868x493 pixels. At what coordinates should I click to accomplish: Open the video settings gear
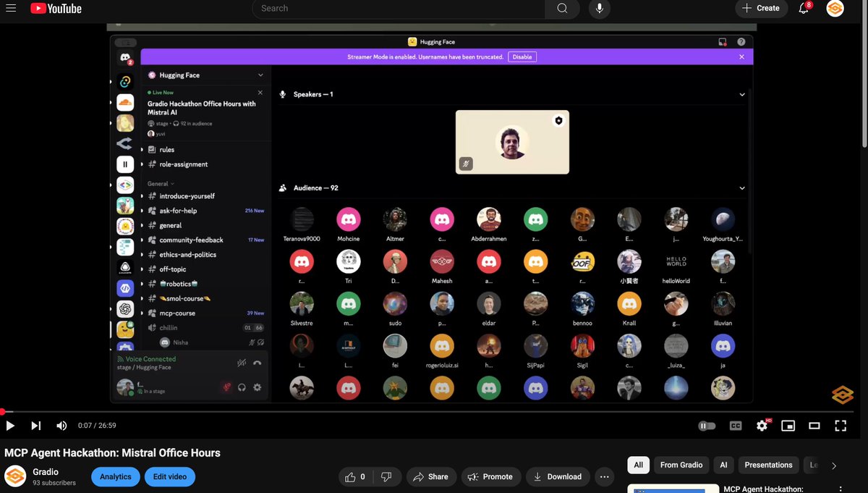(762, 426)
